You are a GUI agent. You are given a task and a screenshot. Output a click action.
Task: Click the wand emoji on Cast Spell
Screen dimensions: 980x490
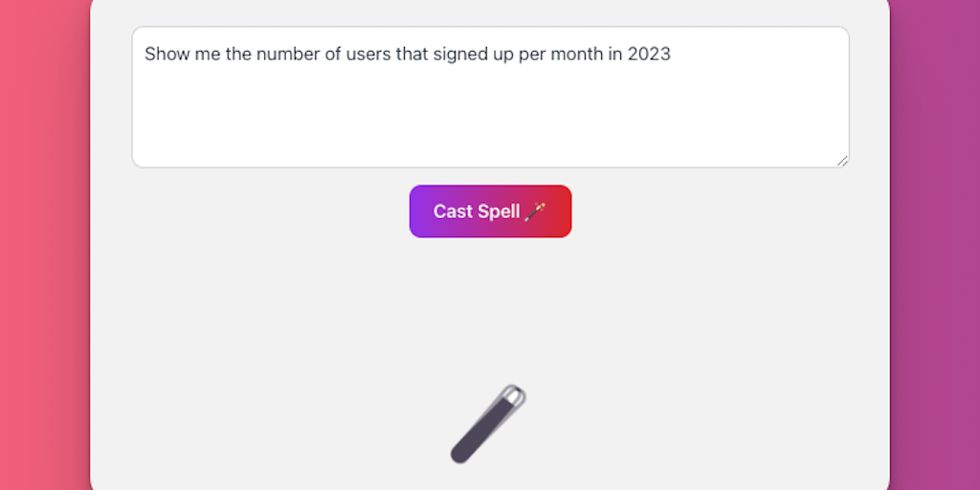pos(536,211)
